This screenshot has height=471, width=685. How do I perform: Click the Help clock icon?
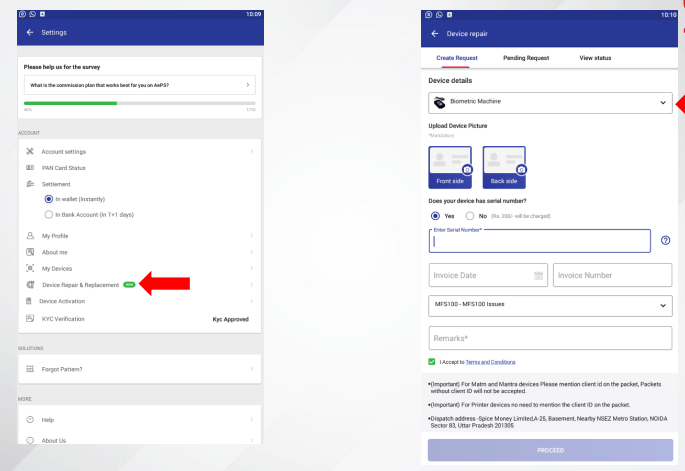(x=30, y=419)
